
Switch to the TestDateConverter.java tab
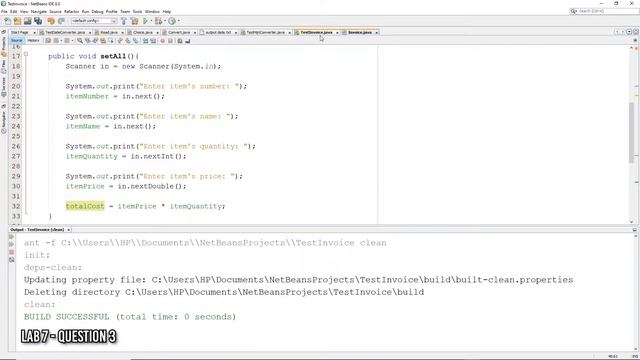click(x=65, y=32)
